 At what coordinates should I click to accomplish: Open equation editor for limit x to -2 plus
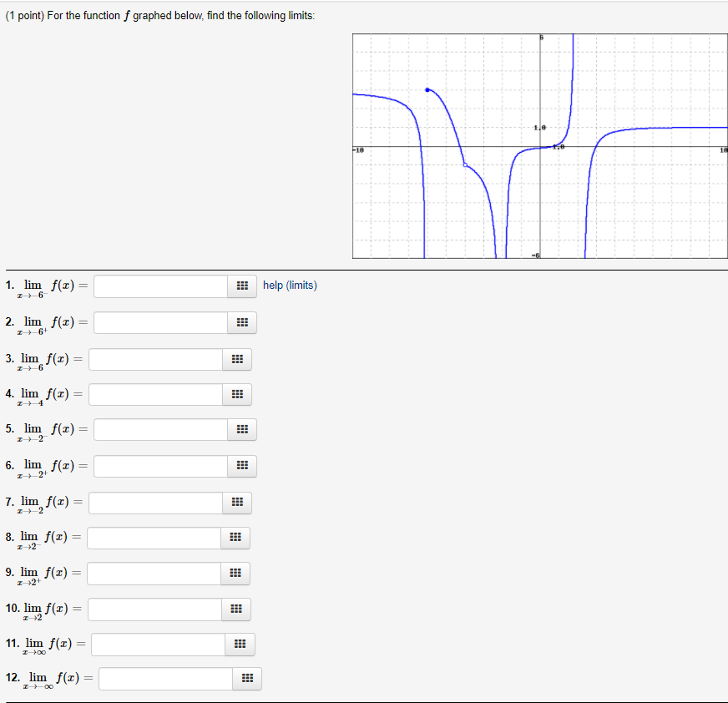242,465
